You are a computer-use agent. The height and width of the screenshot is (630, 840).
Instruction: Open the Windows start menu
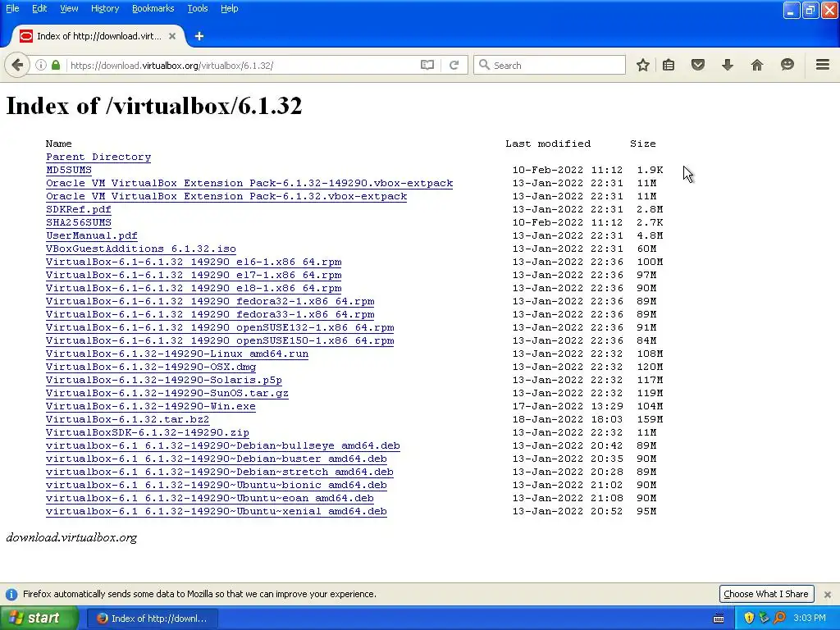[x=39, y=619]
